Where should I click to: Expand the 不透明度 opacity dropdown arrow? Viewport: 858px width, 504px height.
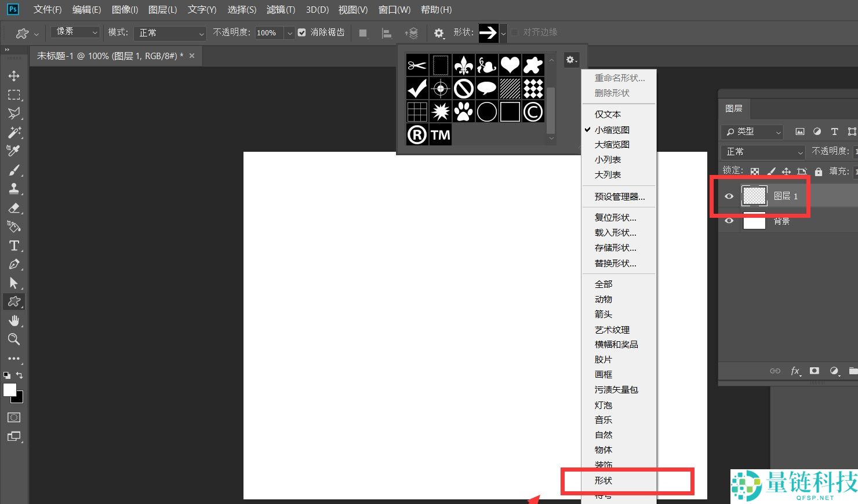point(289,33)
